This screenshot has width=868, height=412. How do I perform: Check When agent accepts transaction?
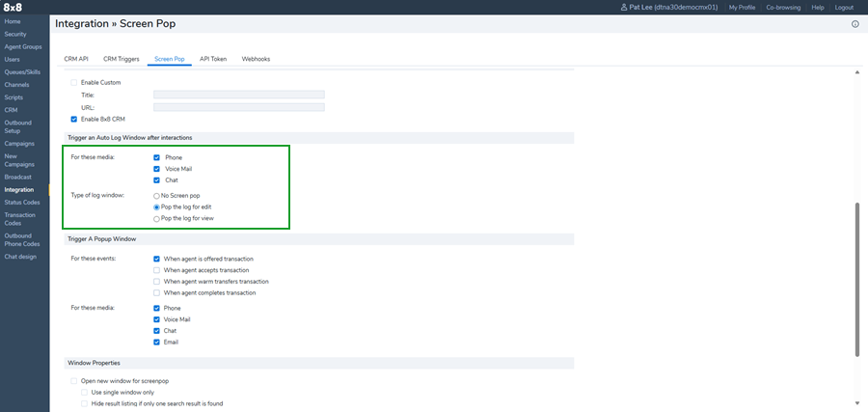(156, 270)
